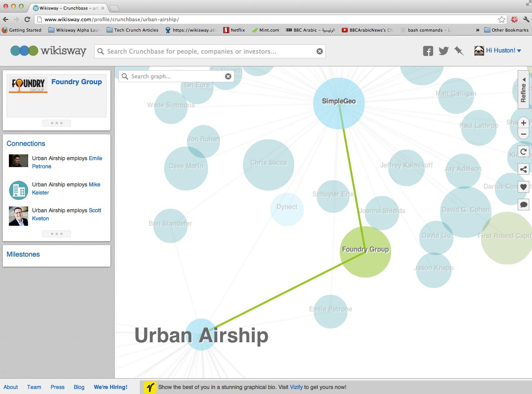
Task: Open the Twitter bird icon in header
Action: pyautogui.click(x=444, y=51)
